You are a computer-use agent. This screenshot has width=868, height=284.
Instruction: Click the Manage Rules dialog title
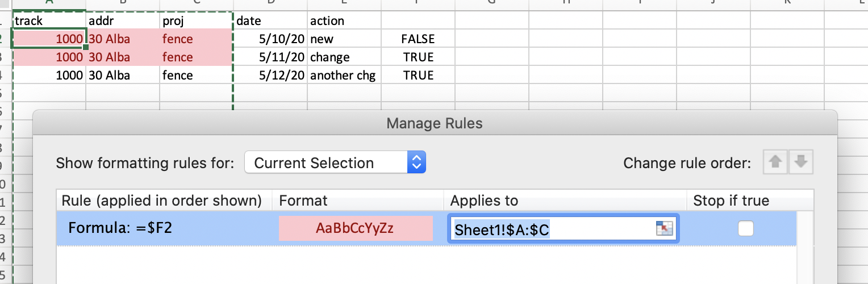pyautogui.click(x=435, y=123)
